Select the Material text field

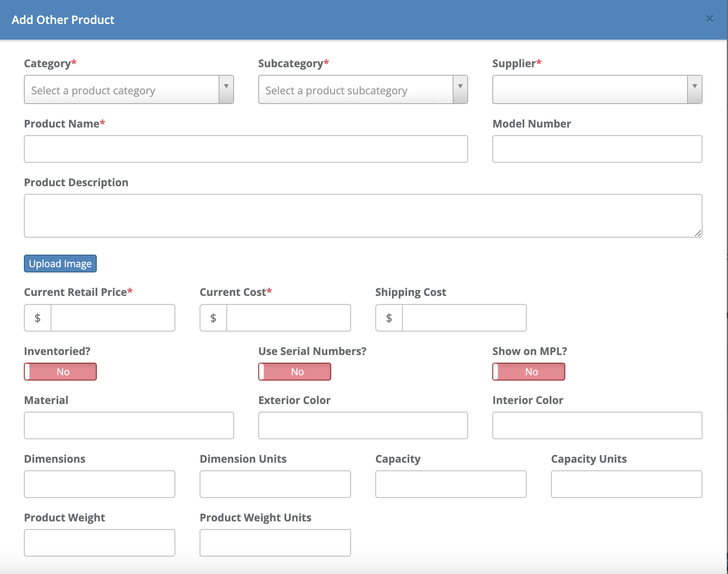128,425
